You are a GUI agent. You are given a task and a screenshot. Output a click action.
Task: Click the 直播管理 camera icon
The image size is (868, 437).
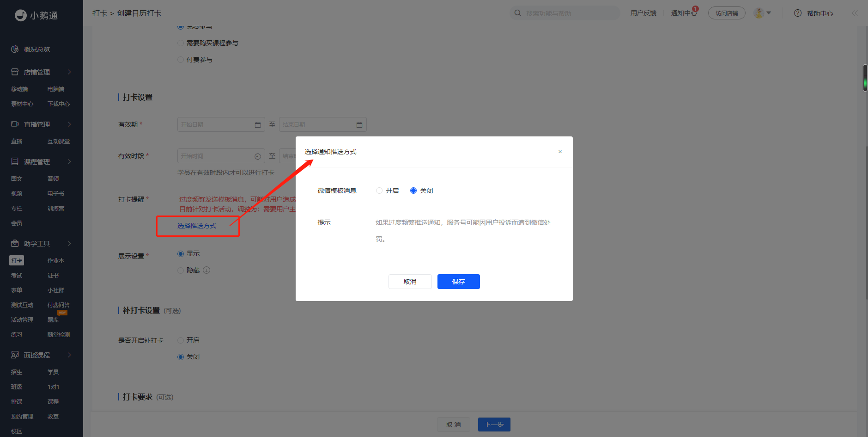pos(15,124)
